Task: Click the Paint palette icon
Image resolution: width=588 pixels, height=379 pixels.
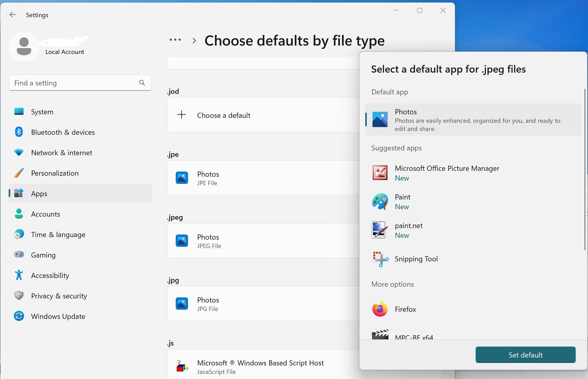Action: pyautogui.click(x=380, y=201)
